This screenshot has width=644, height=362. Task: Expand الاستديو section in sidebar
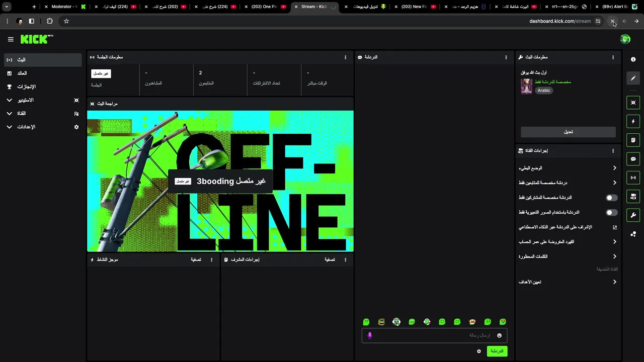pyautogui.click(x=43, y=100)
